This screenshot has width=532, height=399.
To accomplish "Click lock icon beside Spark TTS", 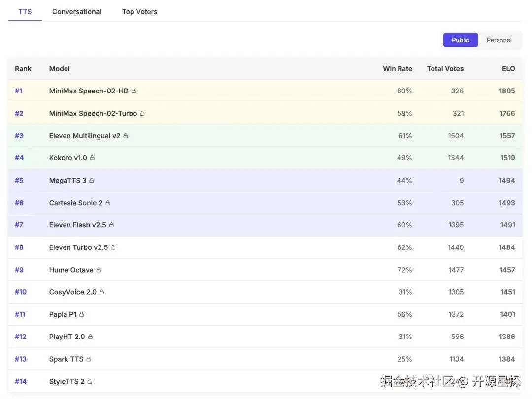I will 89,359.
